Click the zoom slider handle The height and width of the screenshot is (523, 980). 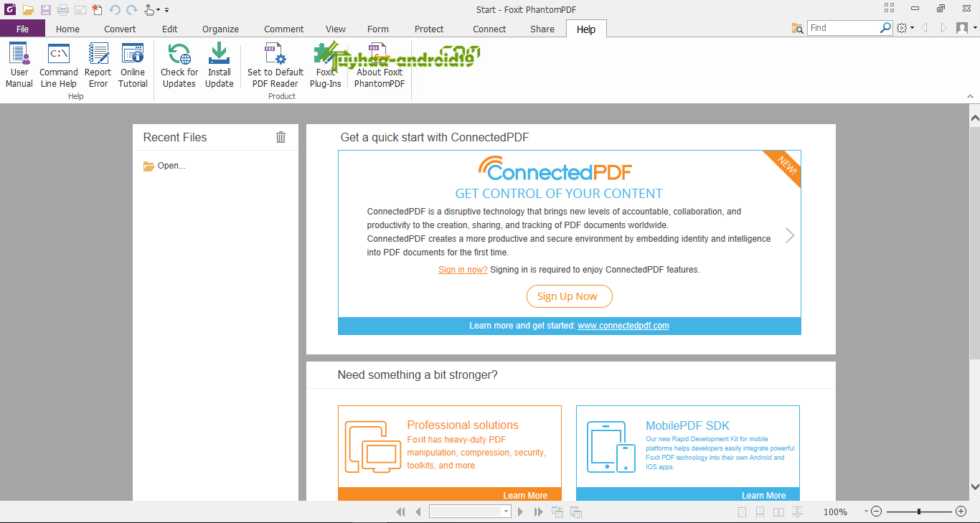(919, 512)
